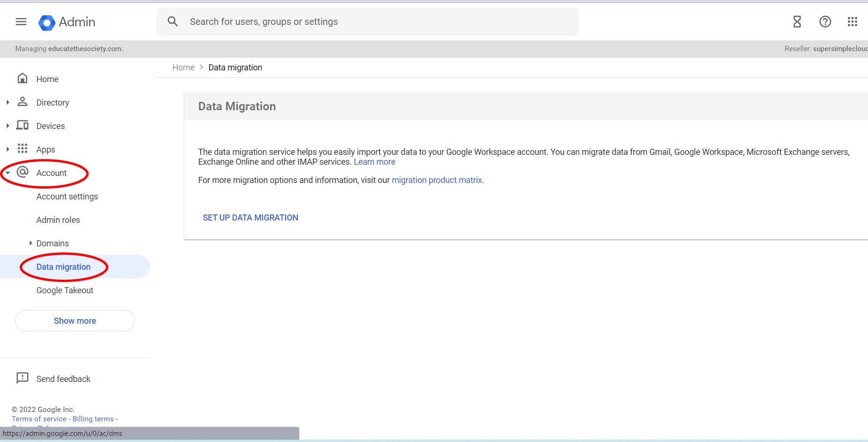Screen dimensions: 868x442
Task: Click the search field for users, groups, settings
Action: coord(367,22)
